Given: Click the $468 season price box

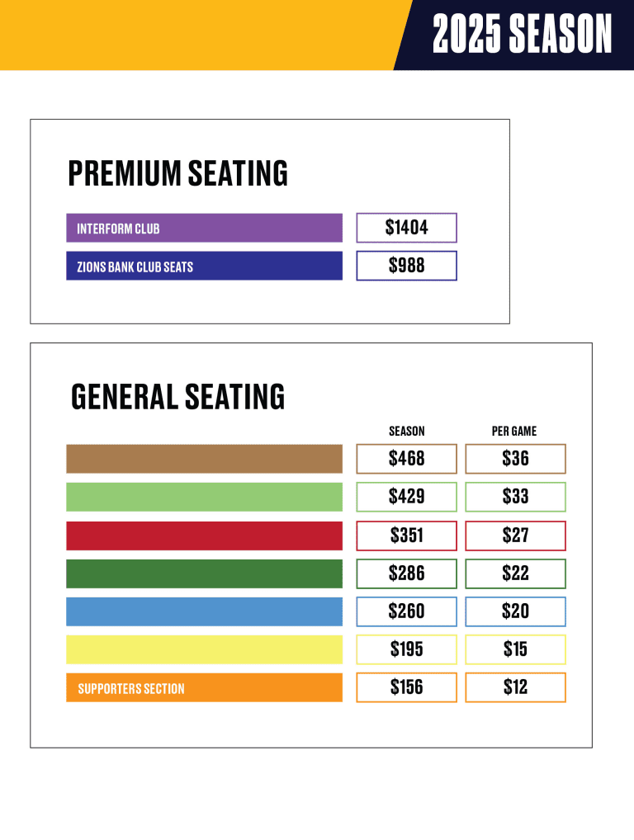Looking at the screenshot, I should coord(407,459).
